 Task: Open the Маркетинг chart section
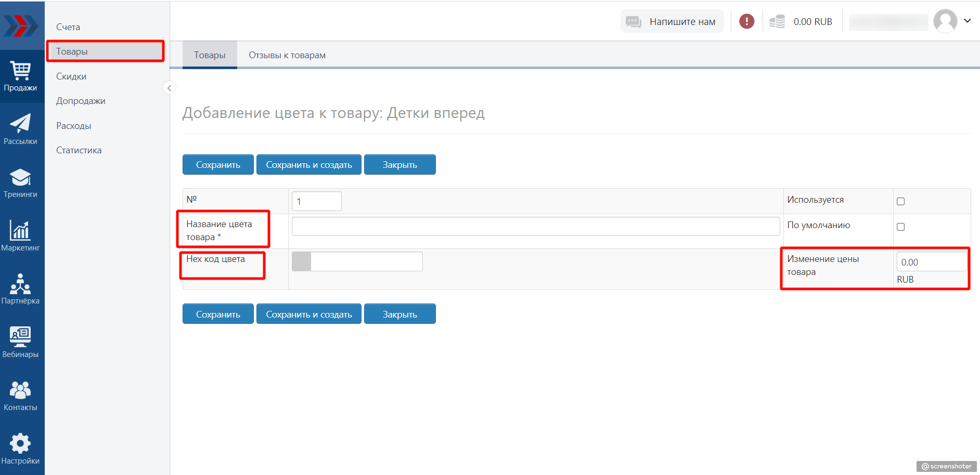[21, 235]
